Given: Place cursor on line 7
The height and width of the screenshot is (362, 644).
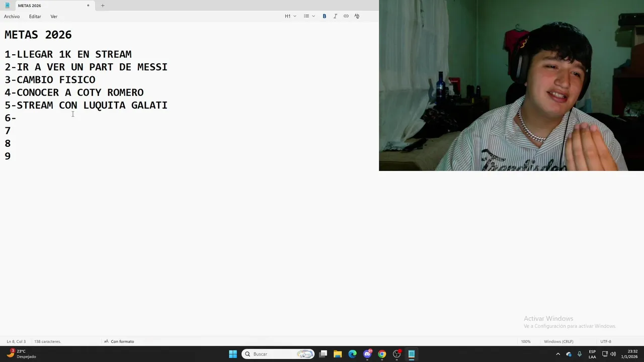Looking at the screenshot, I should click(x=8, y=131).
